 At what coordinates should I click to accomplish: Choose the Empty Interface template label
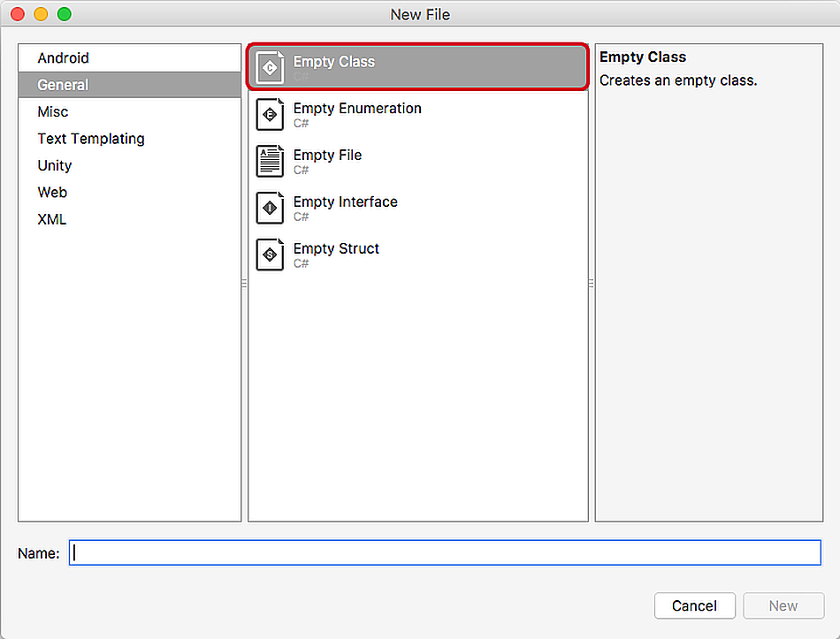click(346, 202)
